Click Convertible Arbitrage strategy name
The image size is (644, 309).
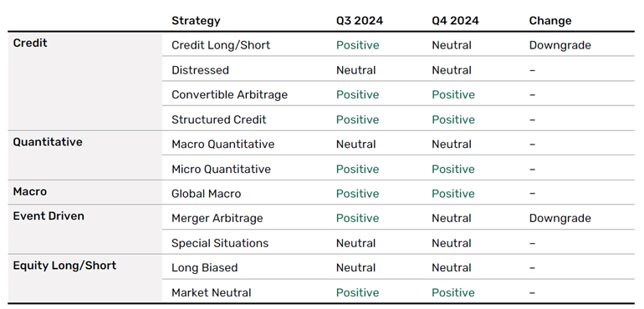click(229, 95)
